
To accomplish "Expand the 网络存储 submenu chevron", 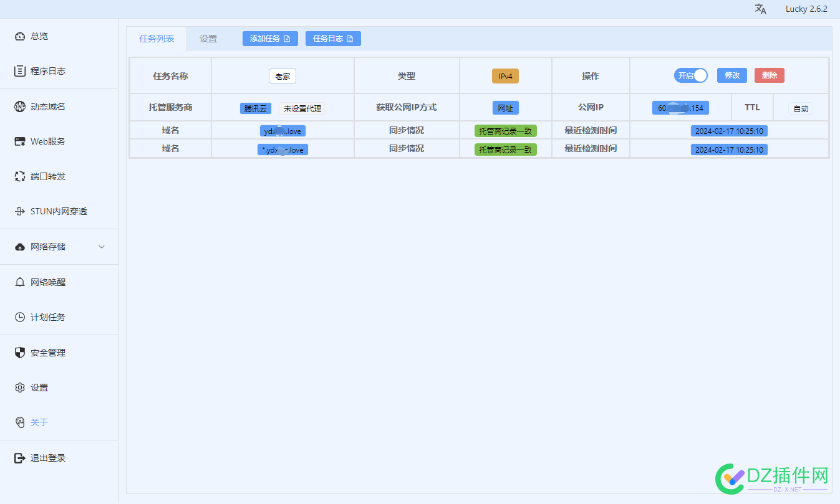I will (x=102, y=247).
